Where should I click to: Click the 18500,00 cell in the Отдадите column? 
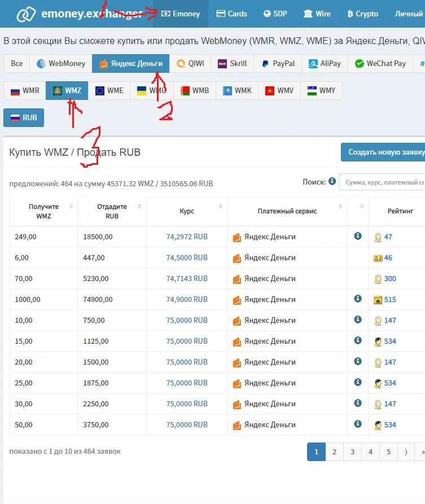click(x=112, y=237)
